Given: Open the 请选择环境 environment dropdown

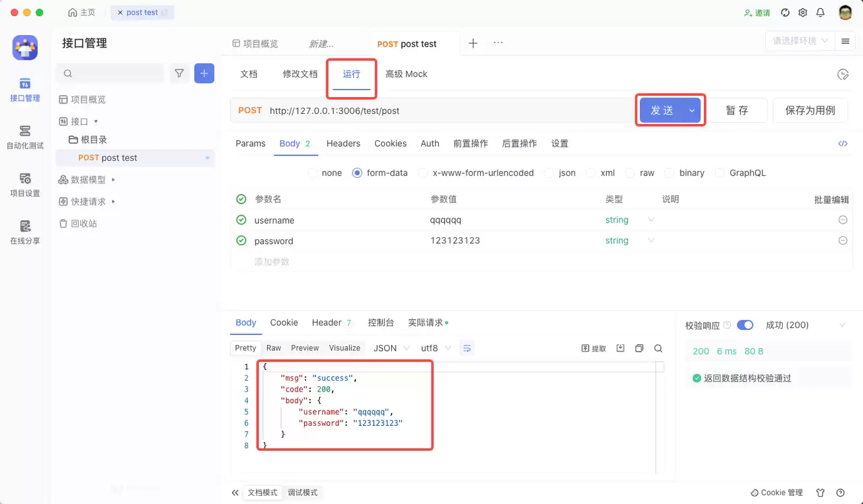Looking at the screenshot, I should click(x=800, y=41).
